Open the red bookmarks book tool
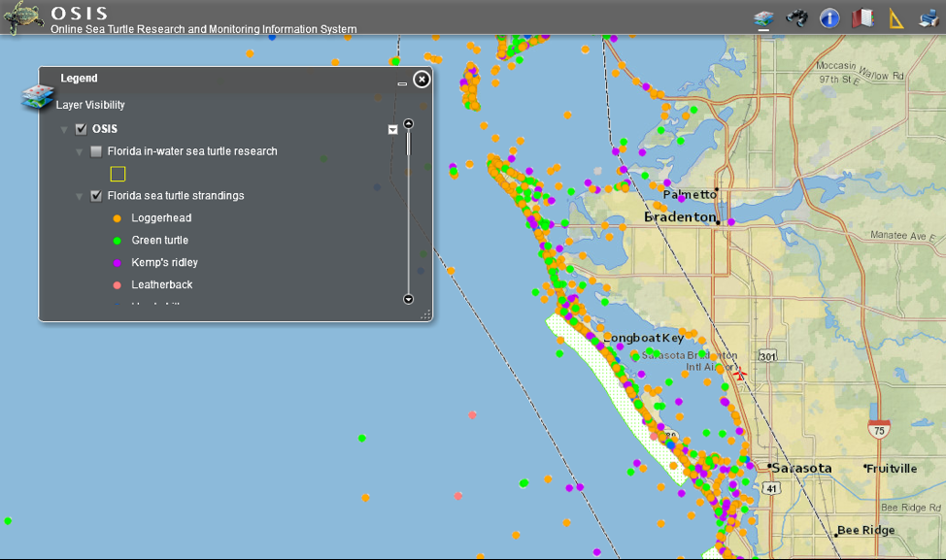Viewport: 946px width, 560px height. pos(862,18)
